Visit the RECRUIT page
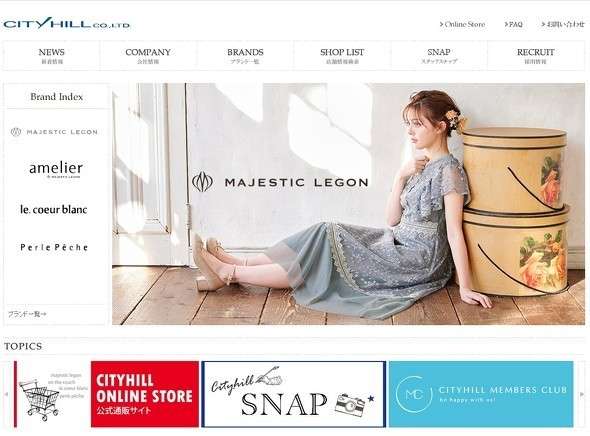The image size is (590, 436). tap(535, 56)
